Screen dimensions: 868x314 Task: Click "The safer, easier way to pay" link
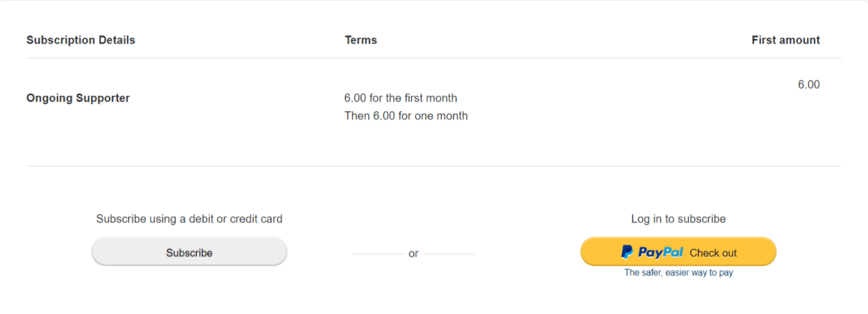pos(678,273)
